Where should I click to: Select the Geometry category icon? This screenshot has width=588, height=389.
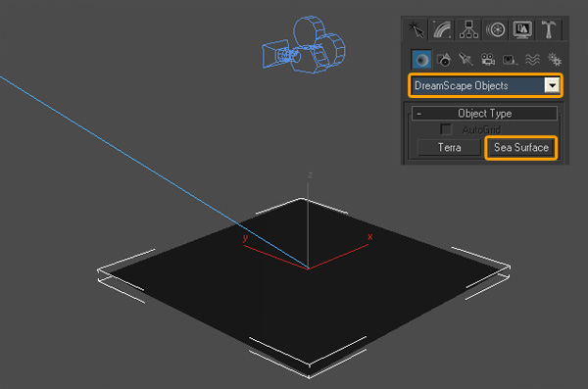[421, 60]
